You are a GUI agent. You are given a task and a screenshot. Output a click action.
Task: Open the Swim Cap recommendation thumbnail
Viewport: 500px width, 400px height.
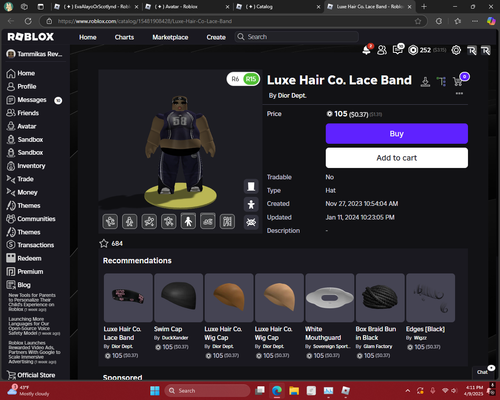pos(178,298)
